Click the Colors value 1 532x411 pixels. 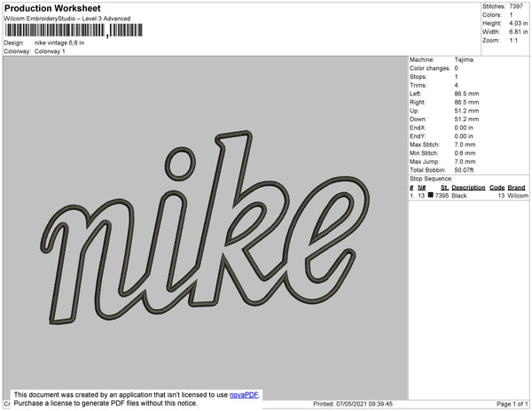pyautogui.click(x=511, y=15)
